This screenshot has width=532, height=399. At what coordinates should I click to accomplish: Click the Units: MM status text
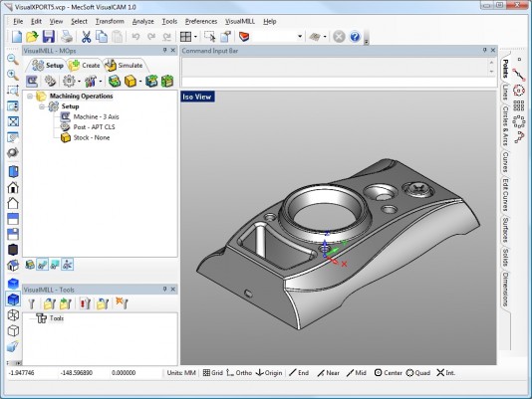tap(181, 373)
